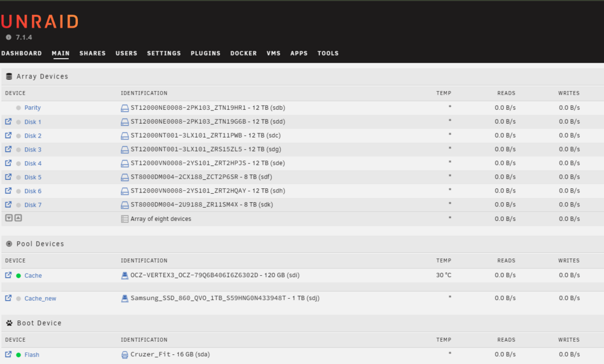The image size is (604, 364).
Task: Click the version info icon beside 7.1.4
Action: (8, 37)
